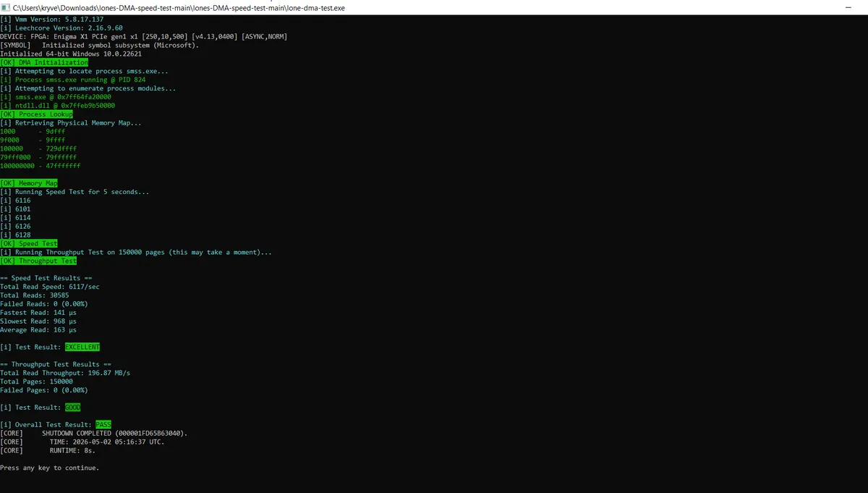Click the EXCELLENT test result badge
868x493 pixels.
[82, 347]
